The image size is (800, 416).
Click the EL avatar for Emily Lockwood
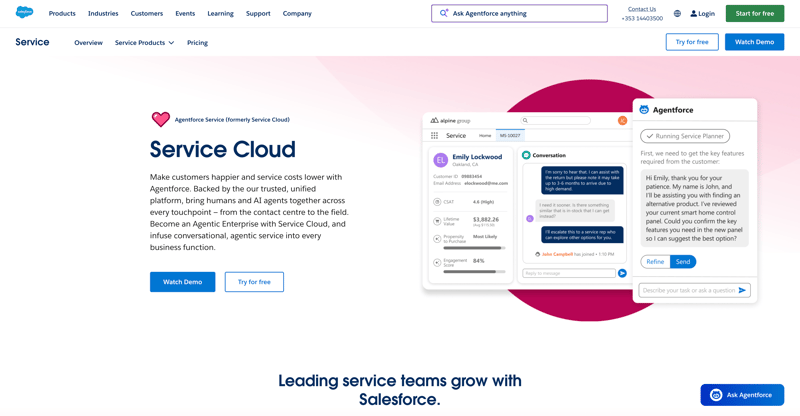point(440,160)
